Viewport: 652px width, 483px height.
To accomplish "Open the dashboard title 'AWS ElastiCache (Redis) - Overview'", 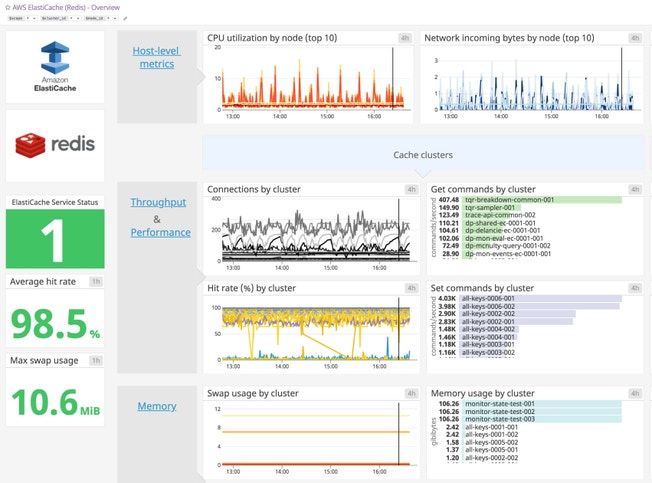I will (x=66, y=7).
